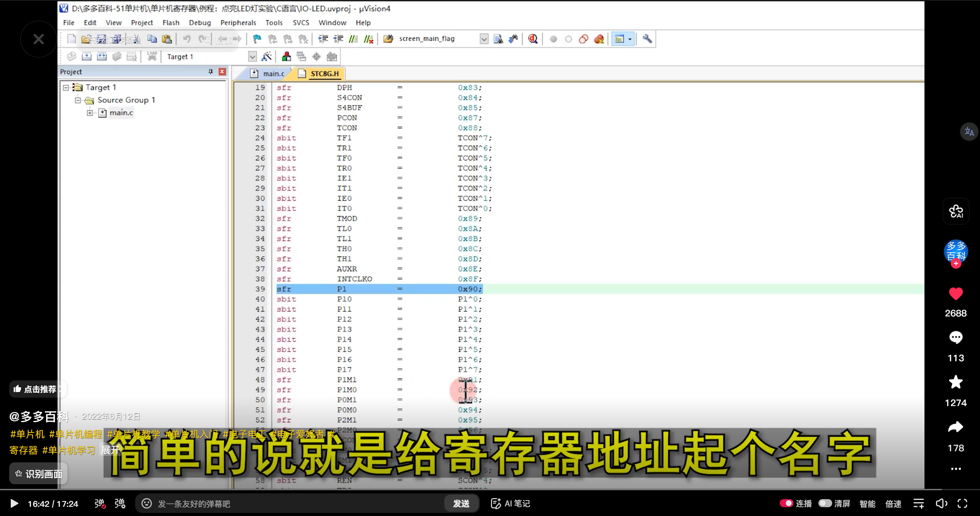Adjust the video volume control
980x516 pixels.
coord(942,503)
